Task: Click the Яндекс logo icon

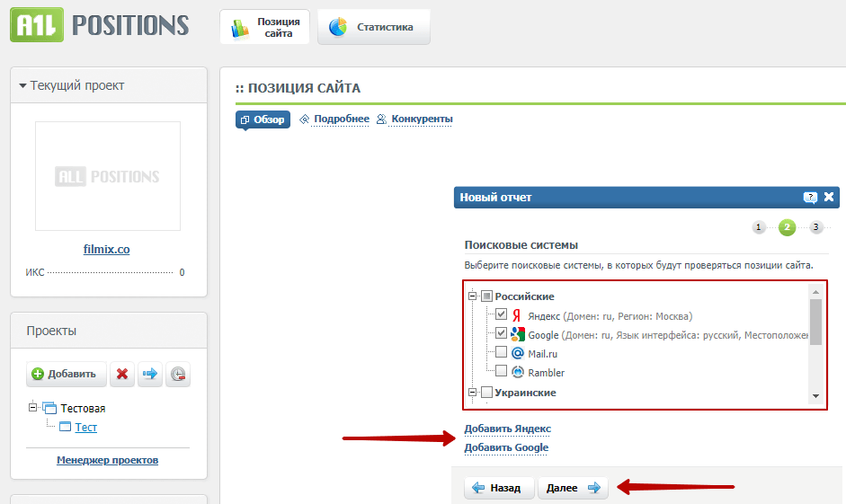Action: [x=517, y=315]
